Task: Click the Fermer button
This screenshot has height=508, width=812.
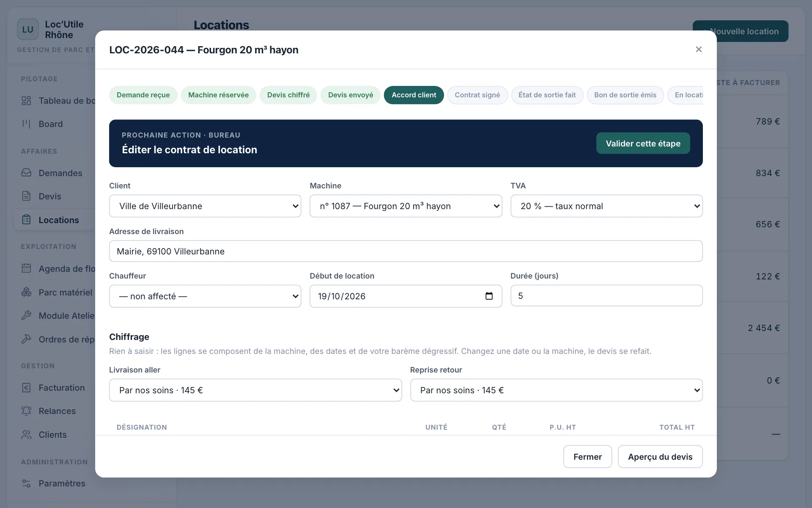Action: (x=587, y=456)
